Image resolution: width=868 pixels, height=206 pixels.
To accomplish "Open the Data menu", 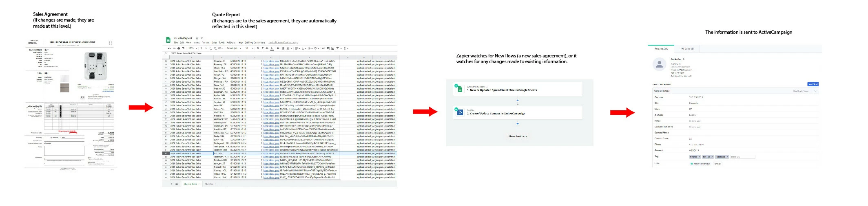I will (214, 42).
